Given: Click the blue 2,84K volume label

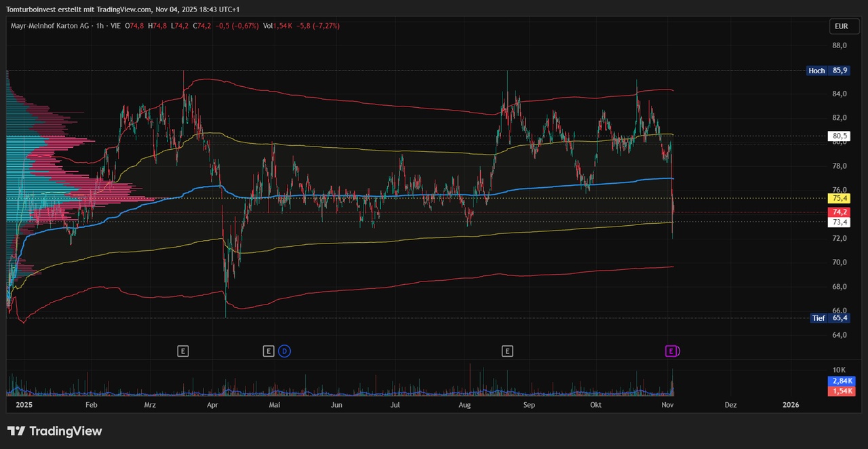Looking at the screenshot, I should 842,381.
